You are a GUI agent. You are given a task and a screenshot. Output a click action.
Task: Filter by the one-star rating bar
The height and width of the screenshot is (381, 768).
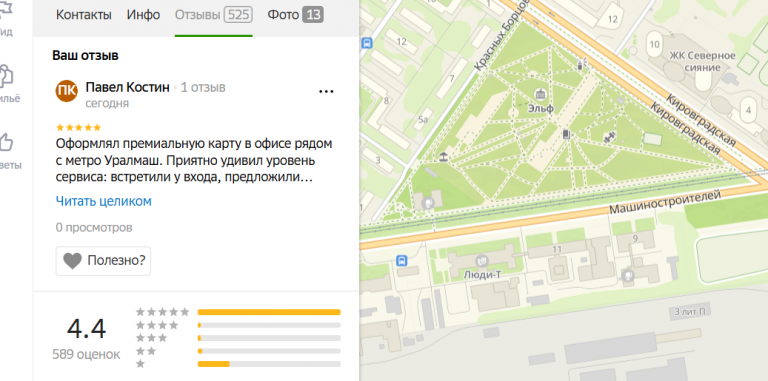point(269,364)
